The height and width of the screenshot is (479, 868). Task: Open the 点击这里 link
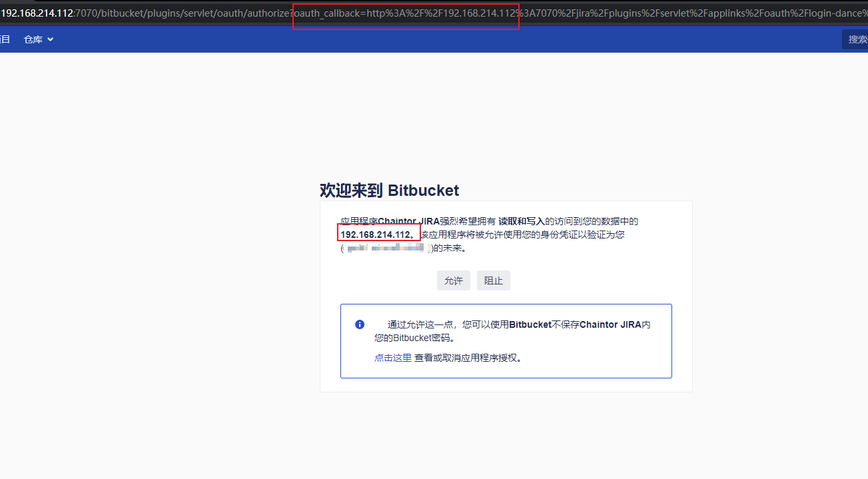393,358
